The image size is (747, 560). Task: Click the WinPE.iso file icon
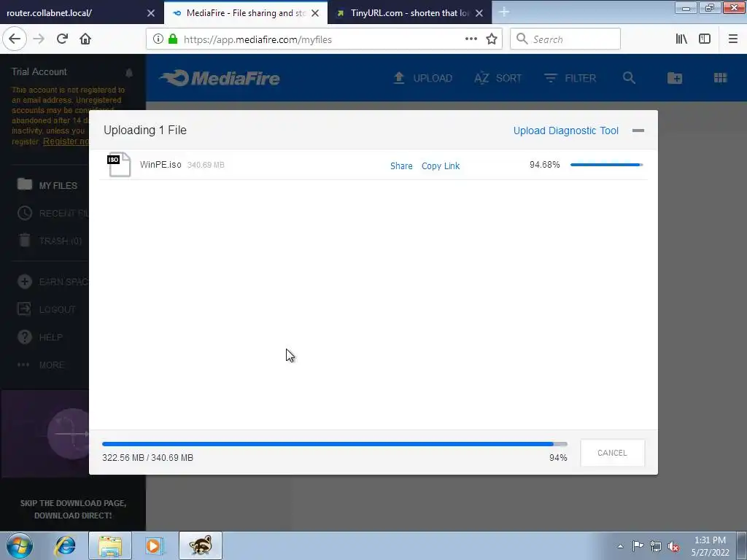tap(119, 164)
